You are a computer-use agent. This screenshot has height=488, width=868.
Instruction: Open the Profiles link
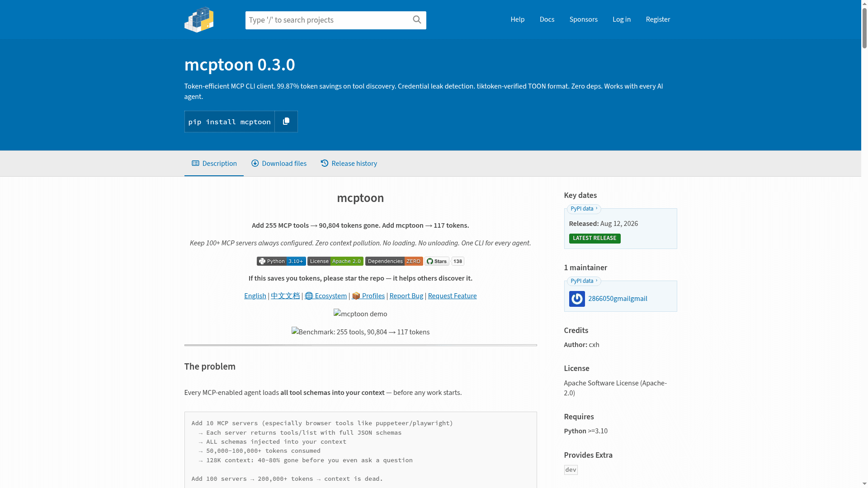tap(368, 296)
